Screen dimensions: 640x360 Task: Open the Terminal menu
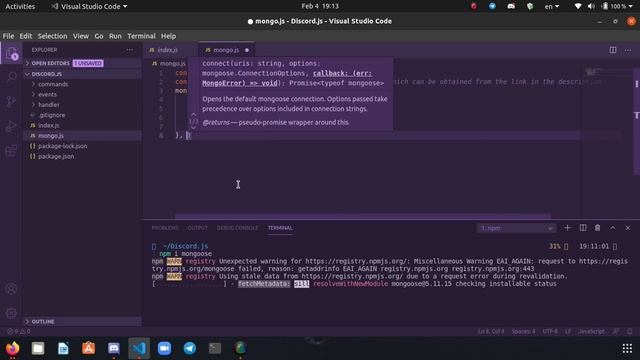[141, 36]
